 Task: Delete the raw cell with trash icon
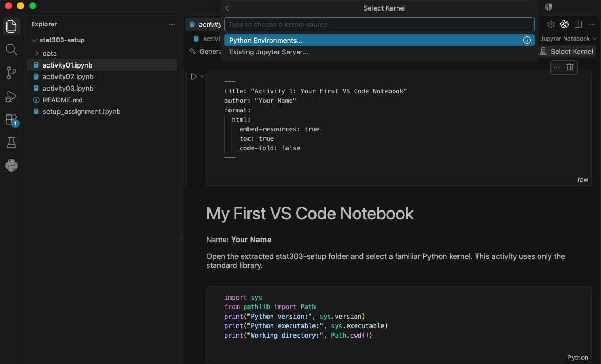(x=570, y=68)
